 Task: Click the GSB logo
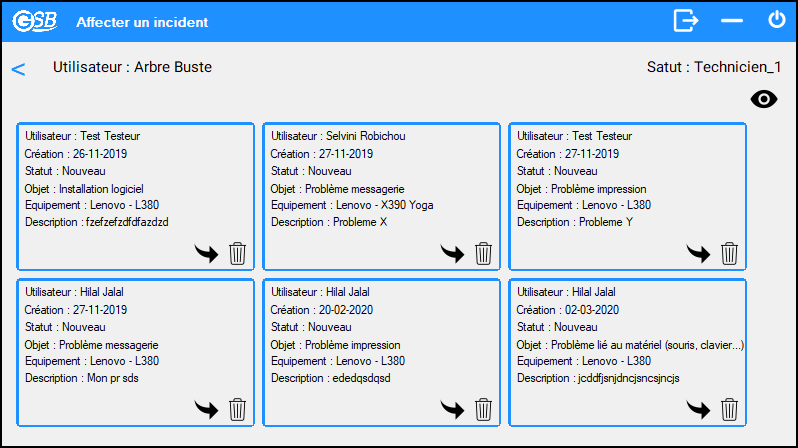35,21
